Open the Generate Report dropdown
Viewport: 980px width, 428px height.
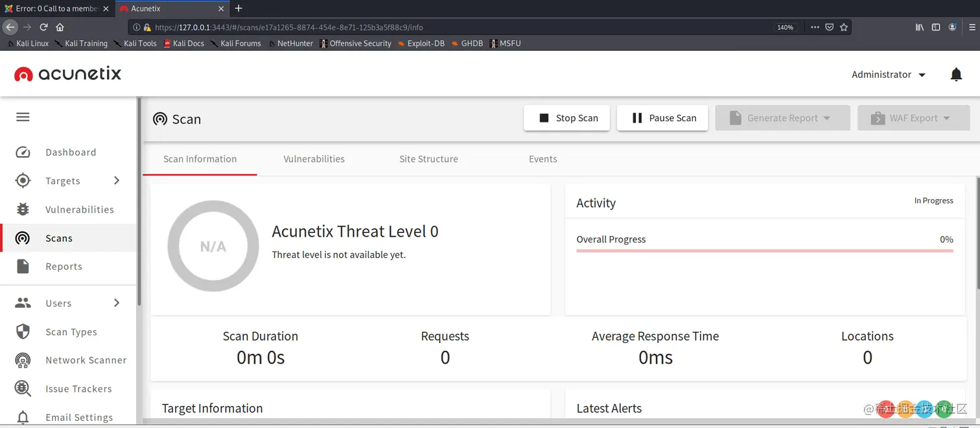782,118
